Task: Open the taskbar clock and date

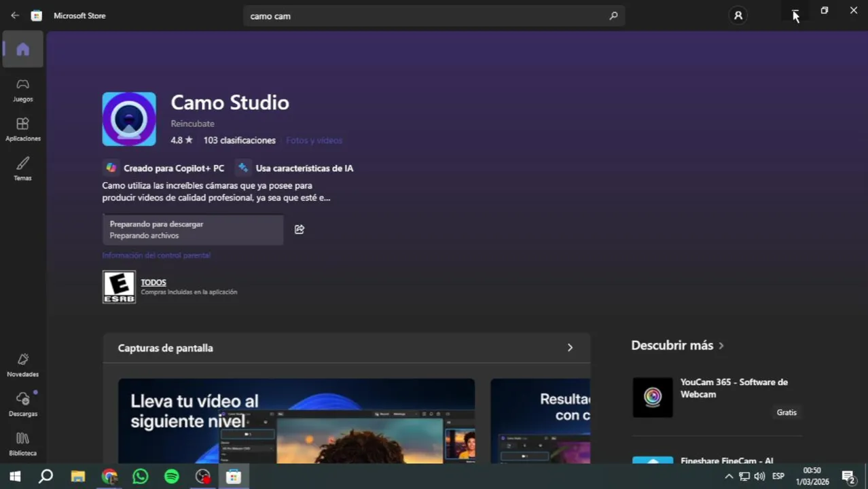Action: (x=812, y=476)
